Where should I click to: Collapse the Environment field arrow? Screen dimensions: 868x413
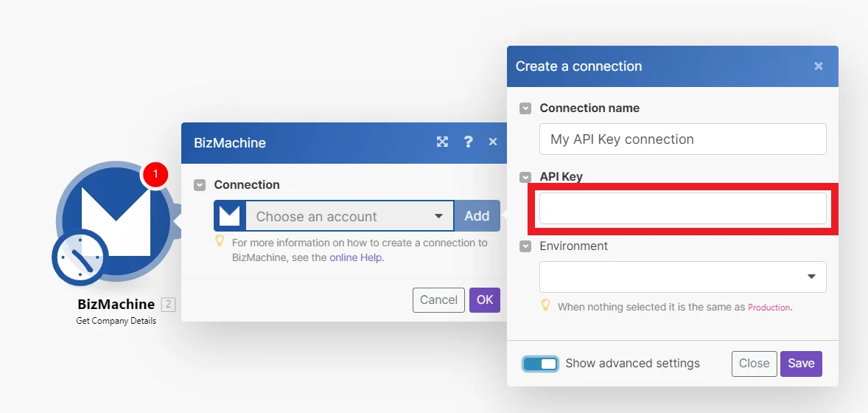[x=525, y=246]
